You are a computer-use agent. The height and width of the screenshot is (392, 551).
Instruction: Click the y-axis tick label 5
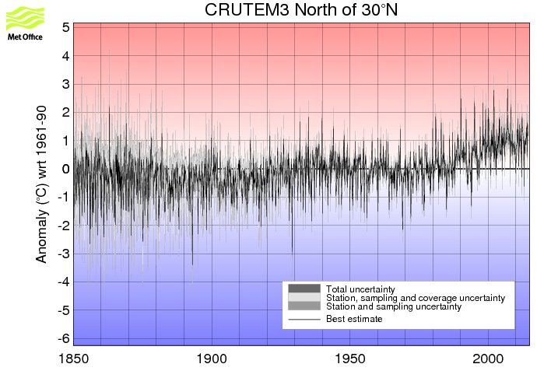pos(65,27)
